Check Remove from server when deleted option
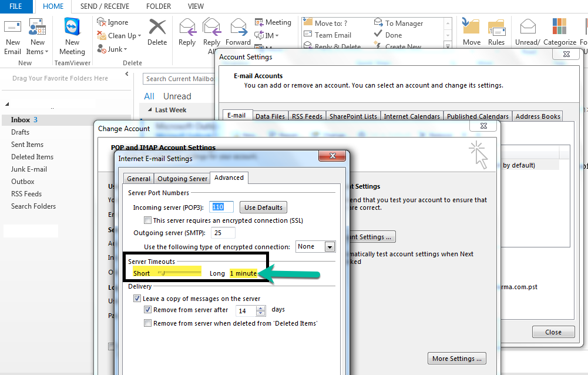Image resolution: width=588 pixels, height=375 pixels. [x=148, y=323]
